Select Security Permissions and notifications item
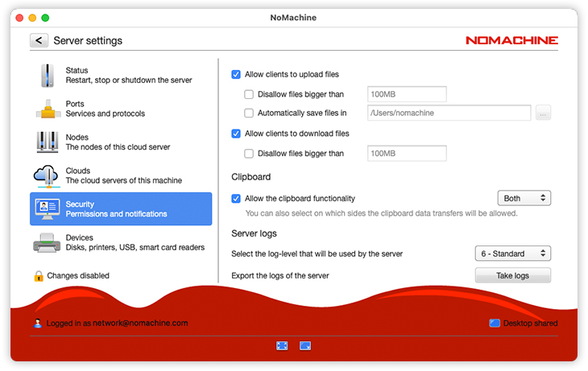The height and width of the screenshot is (371, 588). click(121, 209)
